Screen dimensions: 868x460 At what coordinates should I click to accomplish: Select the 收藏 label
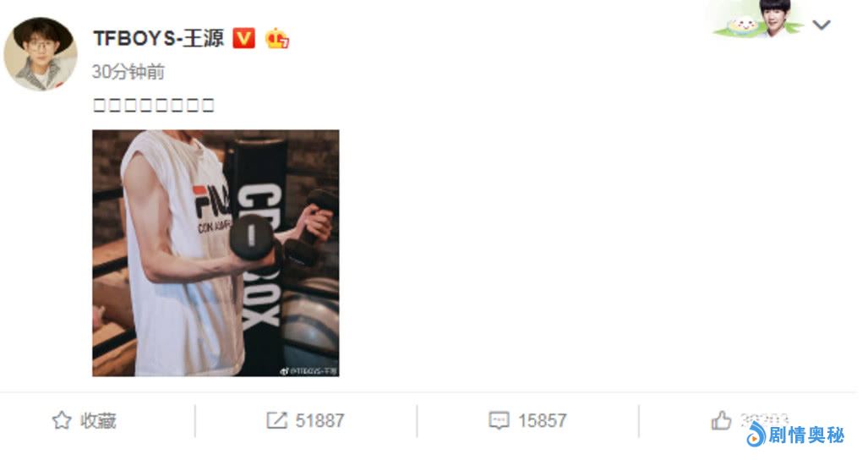(x=99, y=421)
